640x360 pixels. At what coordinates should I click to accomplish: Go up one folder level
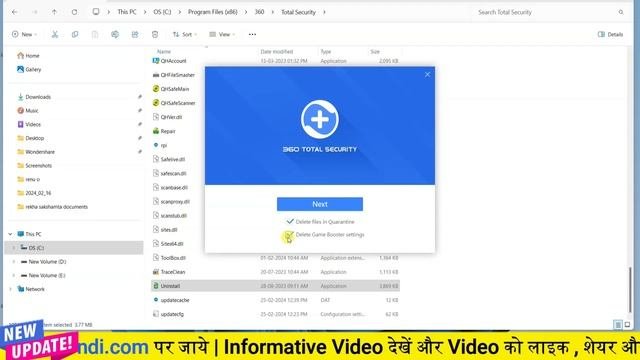point(54,12)
